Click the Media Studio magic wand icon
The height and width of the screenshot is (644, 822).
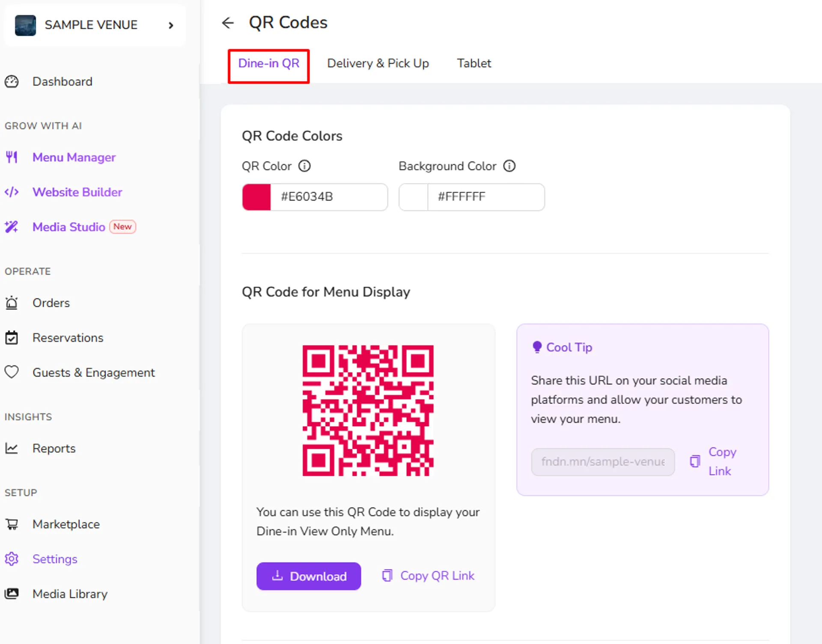pos(12,227)
